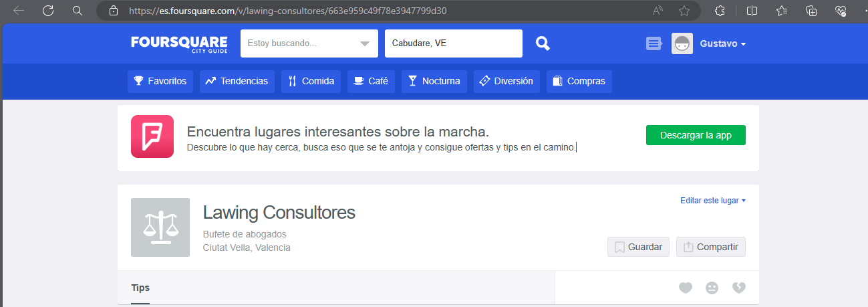Click the Foursquare City Guide logo

point(179,44)
